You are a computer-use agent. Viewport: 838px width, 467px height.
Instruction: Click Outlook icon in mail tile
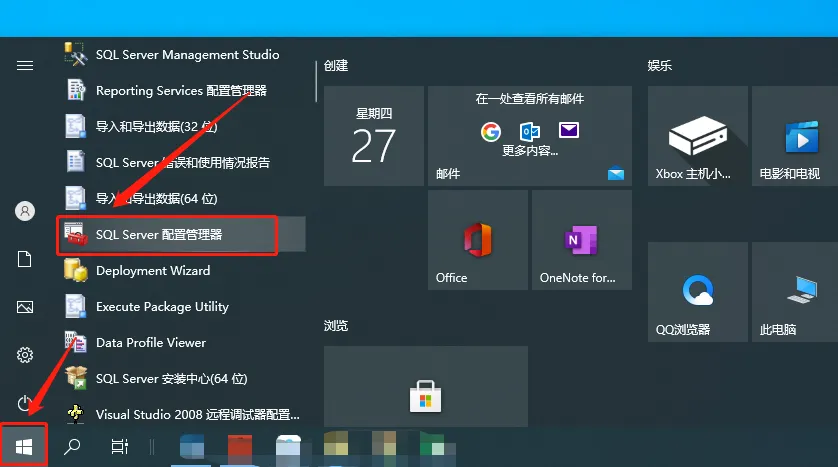pyautogui.click(x=530, y=131)
